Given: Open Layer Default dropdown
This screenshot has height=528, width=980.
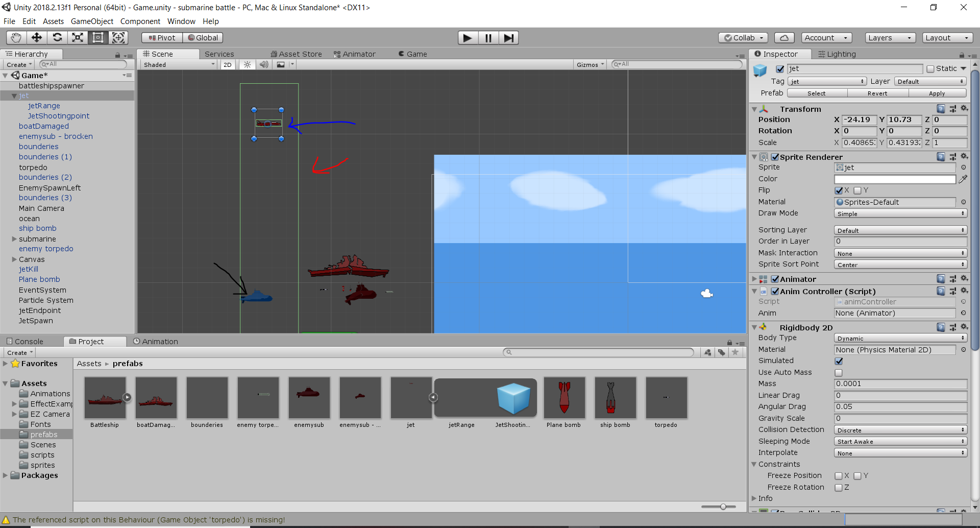Looking at the screenshot, I should point(930,81).
